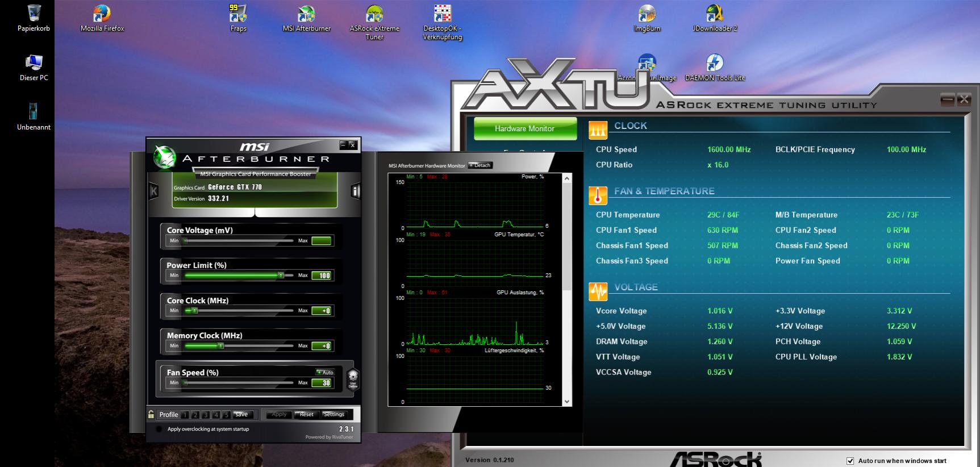Click the CPU Fan1 Speed value 630 RPM

point(723,230)
